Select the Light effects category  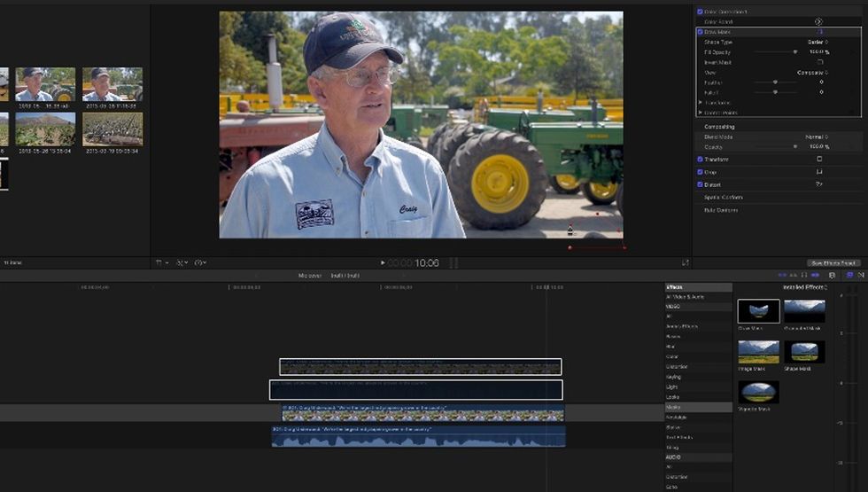coord(698,387)
